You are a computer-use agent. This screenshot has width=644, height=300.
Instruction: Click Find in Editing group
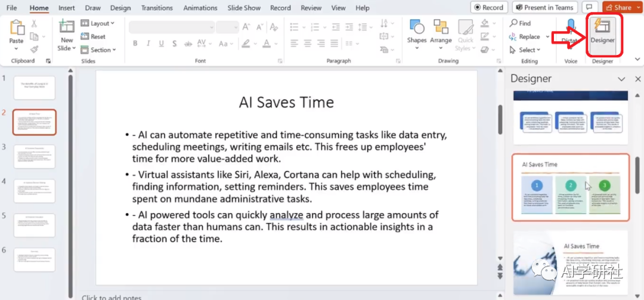pos(521,23)
